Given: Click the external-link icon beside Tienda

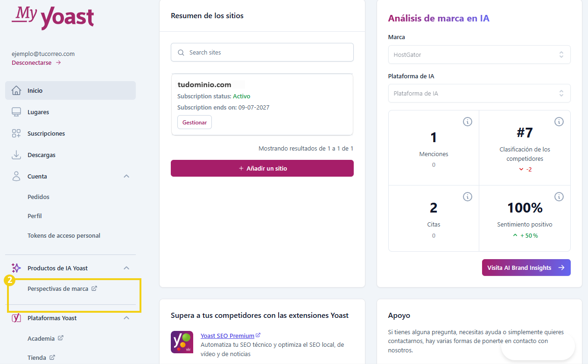Looking at the screenshot, I should (x=52, y=357).
